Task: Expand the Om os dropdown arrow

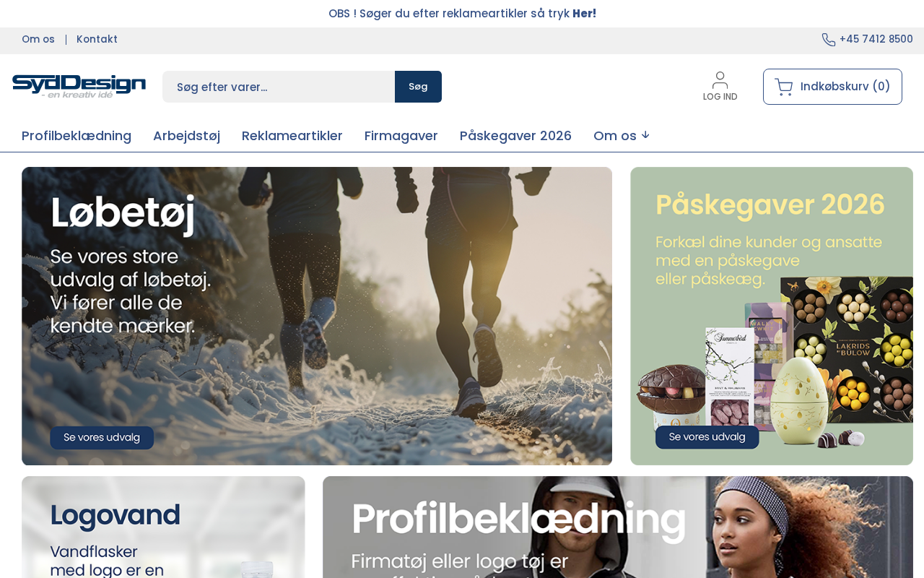Action: [645, 135]
